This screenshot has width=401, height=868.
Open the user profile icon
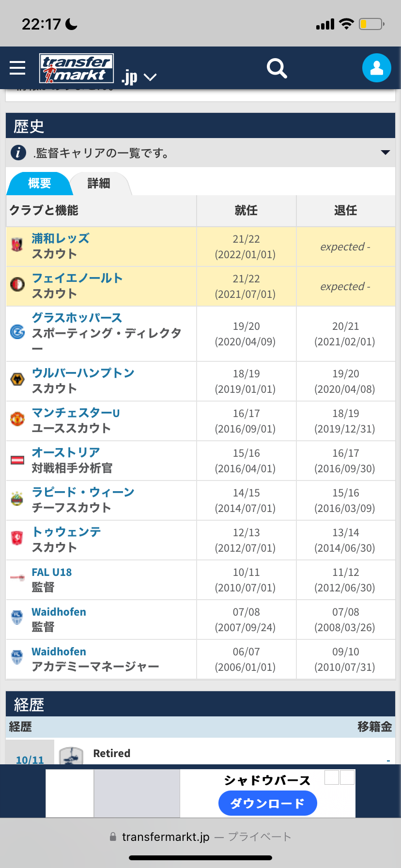click(376, 68)
